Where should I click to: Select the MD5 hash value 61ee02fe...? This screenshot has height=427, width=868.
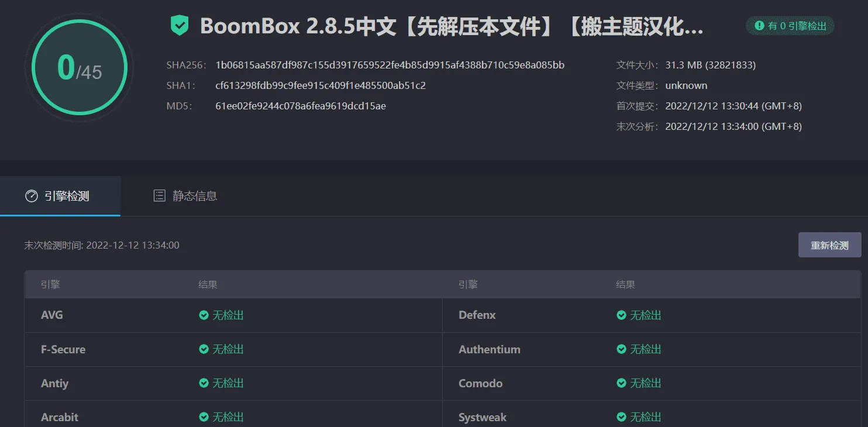click(301, 106)
